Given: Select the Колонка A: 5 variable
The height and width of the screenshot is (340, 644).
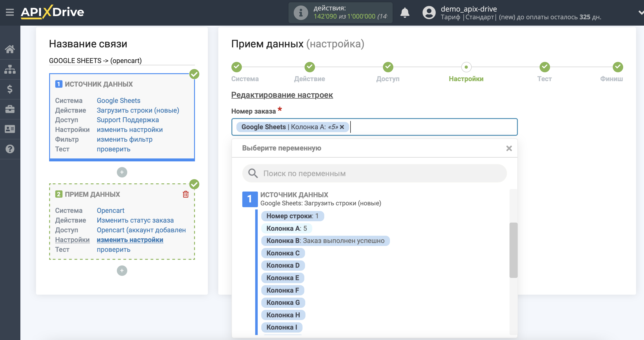Looking at the screenshot, I should click(x=286, y=228).
